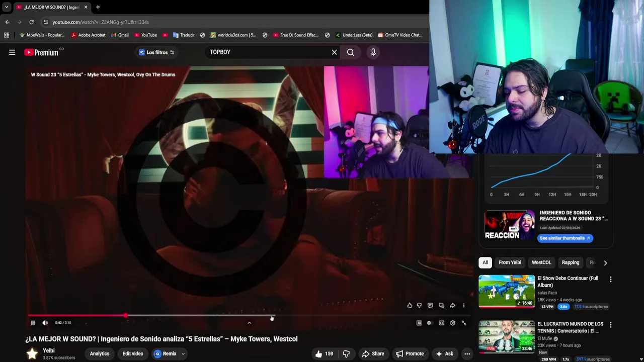Open the REACCION thumbnail preview
The image size is (644, 362).
[x=510, y=225]
